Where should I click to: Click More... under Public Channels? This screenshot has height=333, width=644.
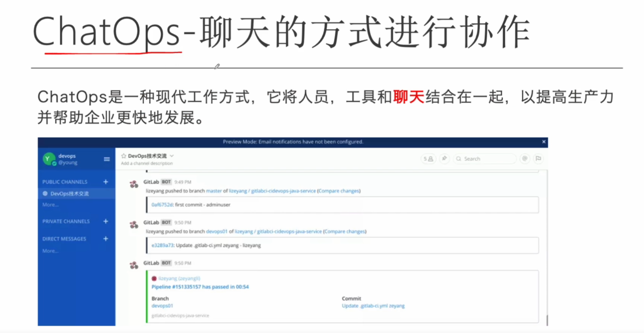coord(50,205)
